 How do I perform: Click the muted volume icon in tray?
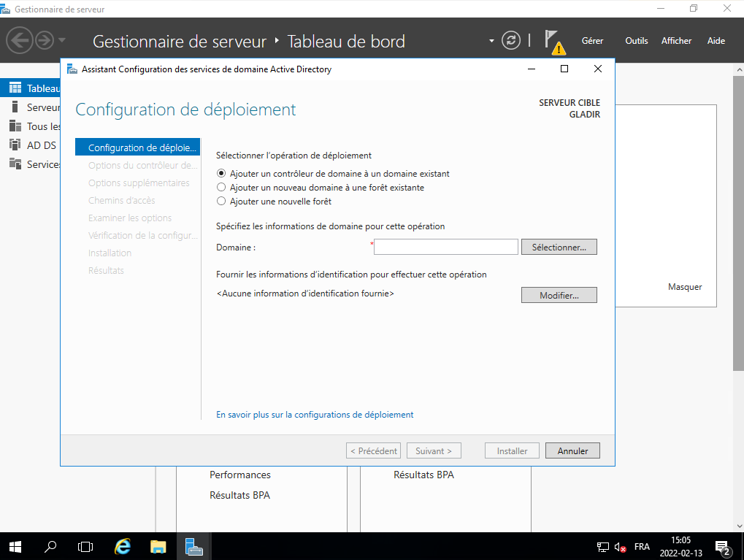tap(620, 547)
